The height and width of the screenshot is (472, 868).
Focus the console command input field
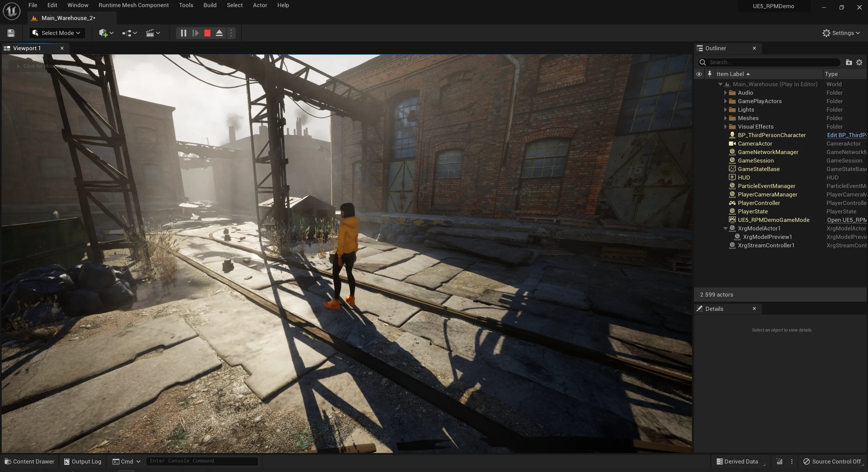click(202, 461)
